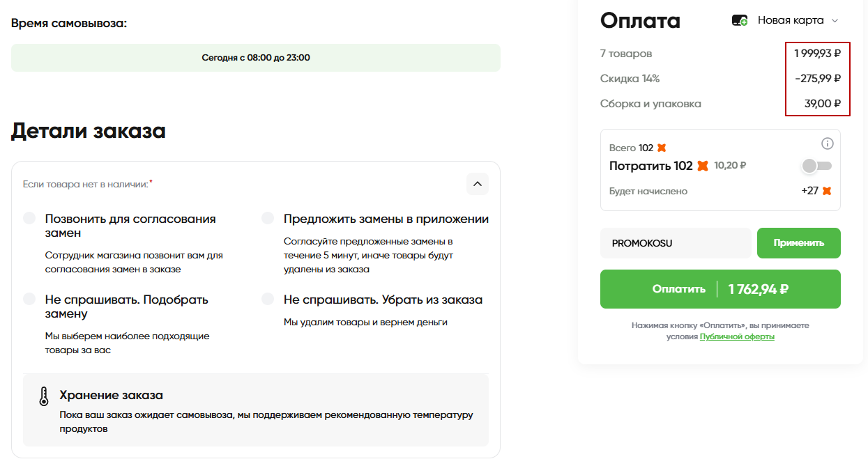Pick "Не спрашивать. Убрать из заказа" option

coord(268,300)
